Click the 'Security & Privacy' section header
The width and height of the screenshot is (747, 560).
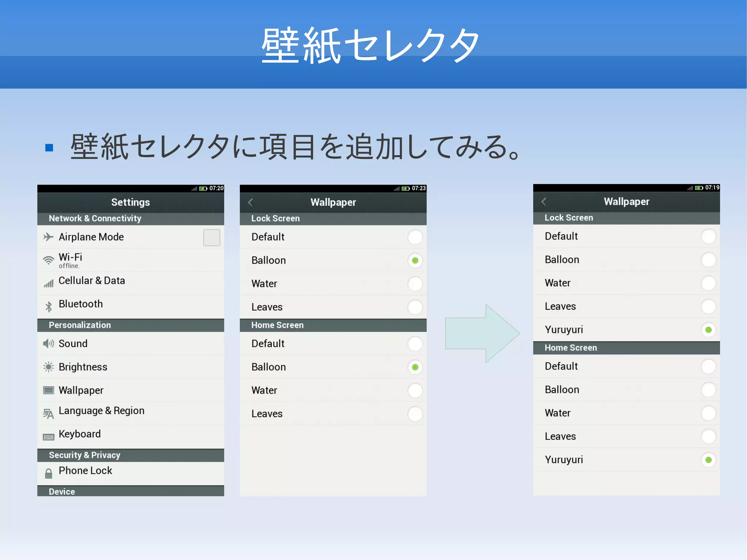(x=131, y=455)
